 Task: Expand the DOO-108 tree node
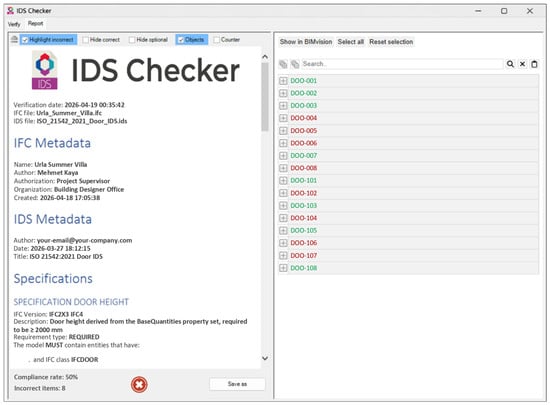click(283, 268)
